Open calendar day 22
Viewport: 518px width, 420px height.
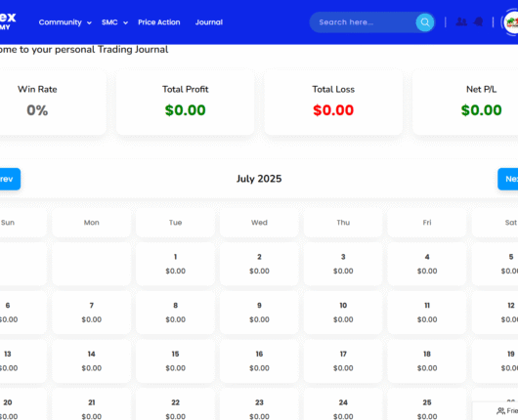click(x=175, y=404)
